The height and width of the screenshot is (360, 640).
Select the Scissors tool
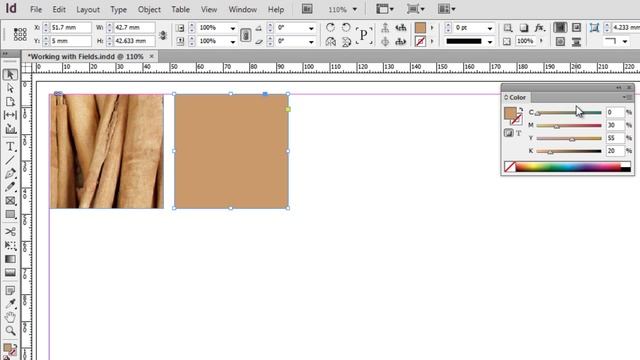pos(10,232)
